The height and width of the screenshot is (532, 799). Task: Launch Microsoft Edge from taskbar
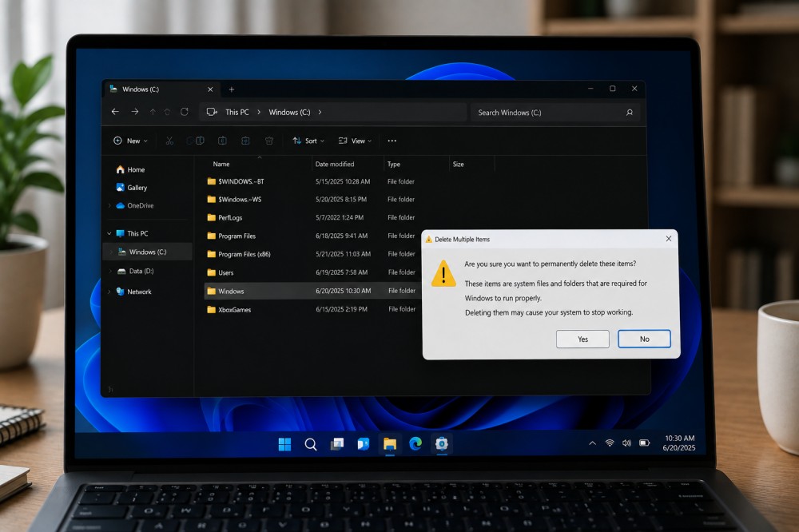click(415, 444)
